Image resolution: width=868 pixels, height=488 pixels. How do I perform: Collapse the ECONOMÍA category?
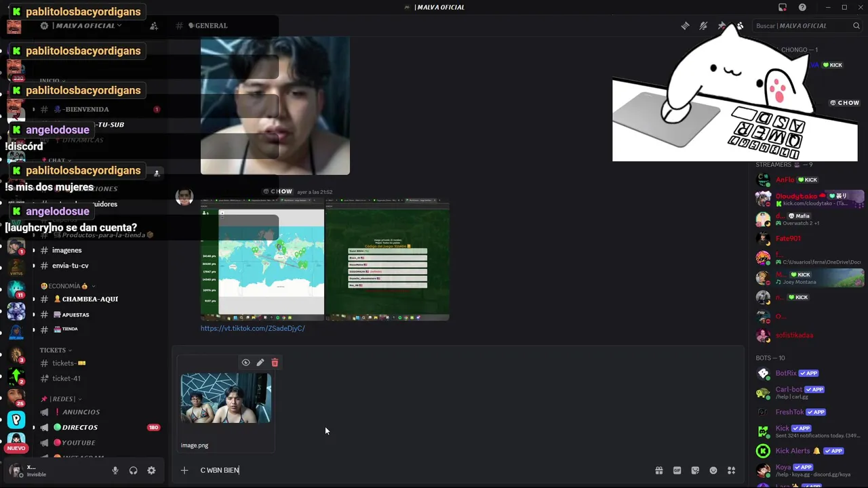tap(68, 286)
